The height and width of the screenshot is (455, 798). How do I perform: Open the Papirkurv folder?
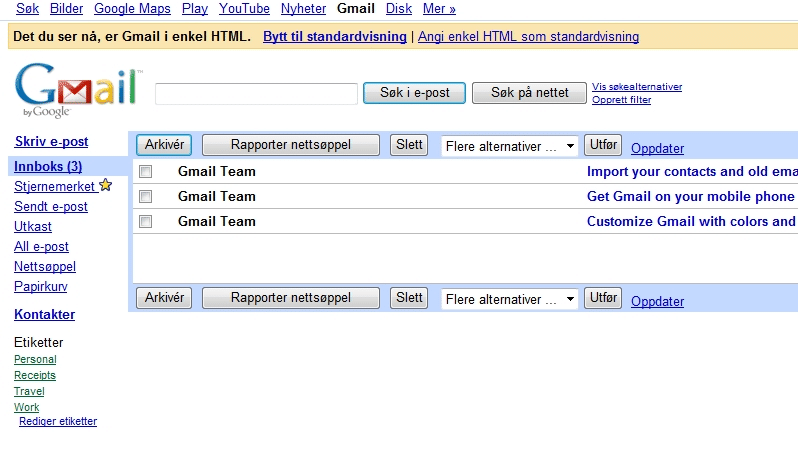point(40,287)
